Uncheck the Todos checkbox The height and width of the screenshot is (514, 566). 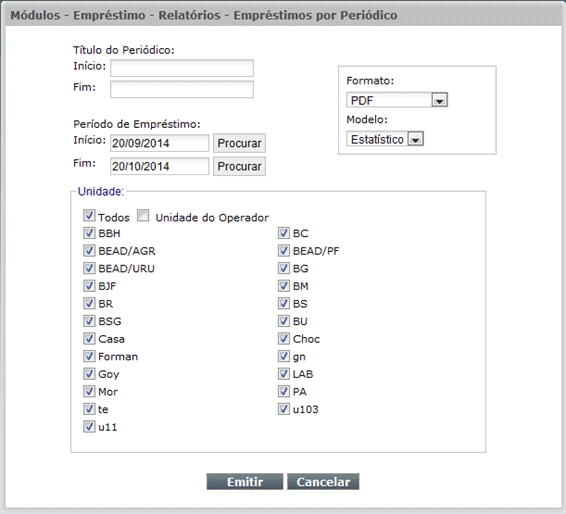tap(89, 215)
